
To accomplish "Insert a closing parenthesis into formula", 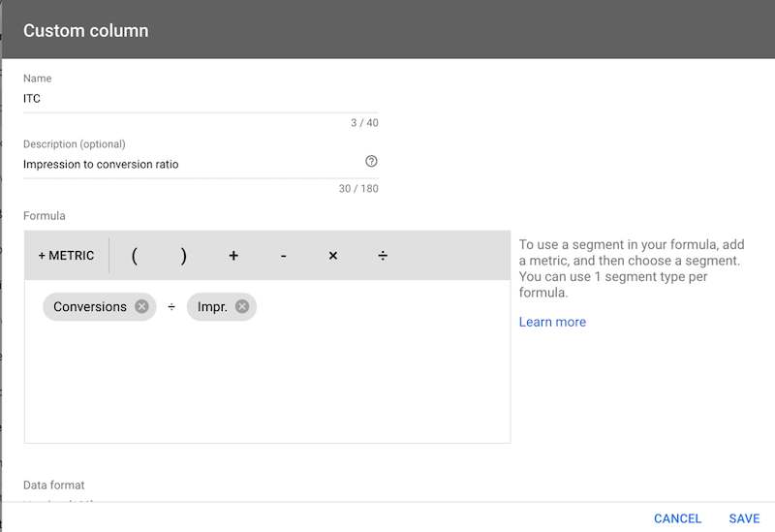I will tap(184, 256).
